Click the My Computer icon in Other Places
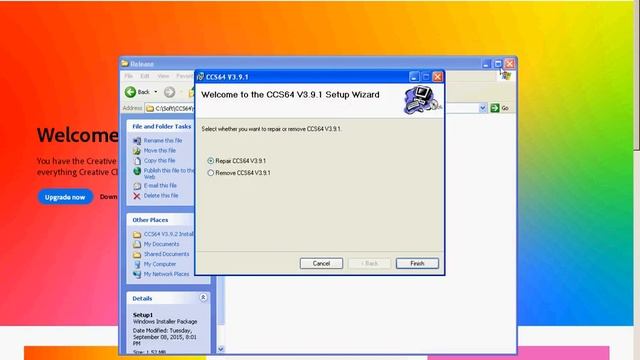This screenshot has height=360, width=640. pos(137,264)
